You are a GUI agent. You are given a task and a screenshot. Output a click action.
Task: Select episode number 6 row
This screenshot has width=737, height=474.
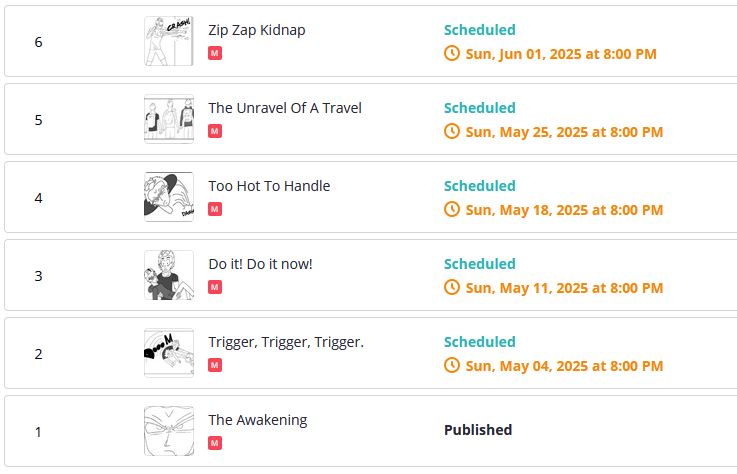pos(370,41)
